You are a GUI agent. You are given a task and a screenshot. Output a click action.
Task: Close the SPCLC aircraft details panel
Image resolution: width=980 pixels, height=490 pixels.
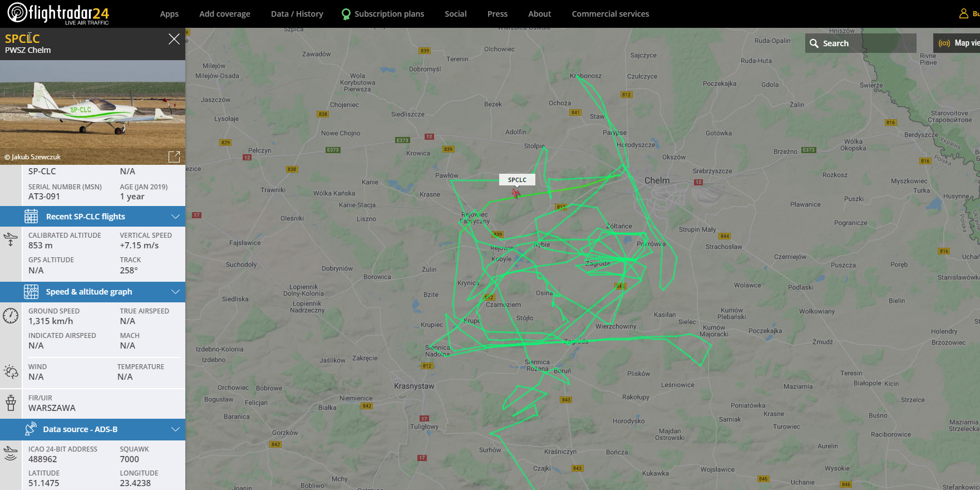pos(174,39)
